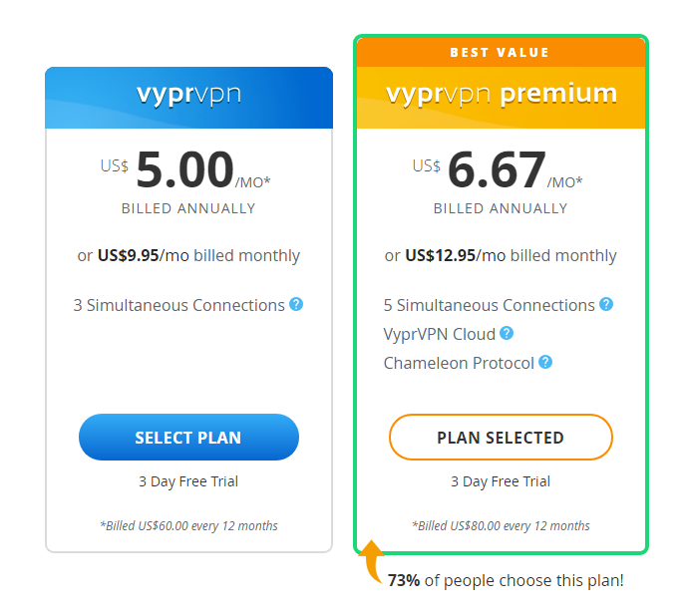Click the vyprvpn premium logo header
The image size is (688, 616).
coord(502,95)
